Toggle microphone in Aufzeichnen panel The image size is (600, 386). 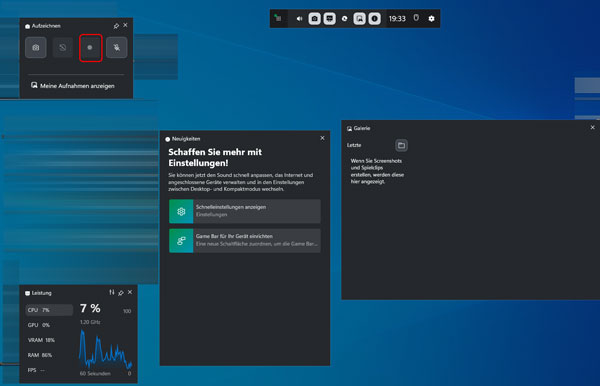tap(117, 47)
